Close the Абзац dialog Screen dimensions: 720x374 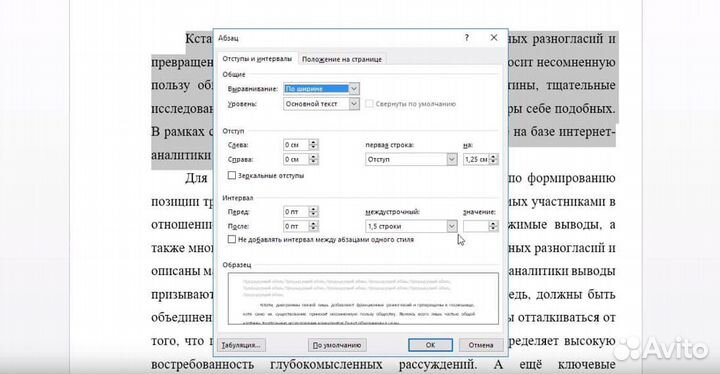point(494,38)
